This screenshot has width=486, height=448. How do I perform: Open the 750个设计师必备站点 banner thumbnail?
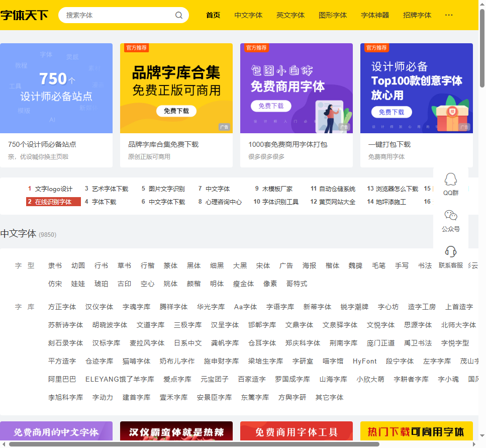click(56, 88)
